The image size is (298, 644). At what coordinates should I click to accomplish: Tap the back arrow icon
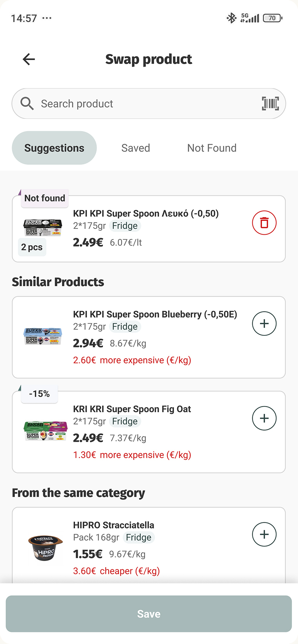[29, 59]
